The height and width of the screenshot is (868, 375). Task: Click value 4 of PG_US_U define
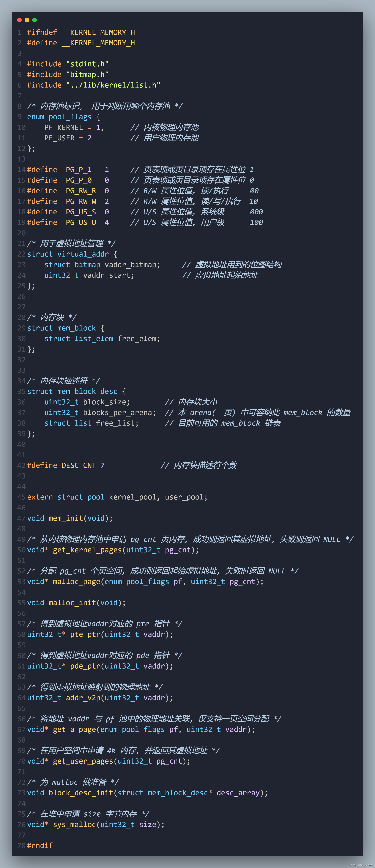click(x=107, y=222)
